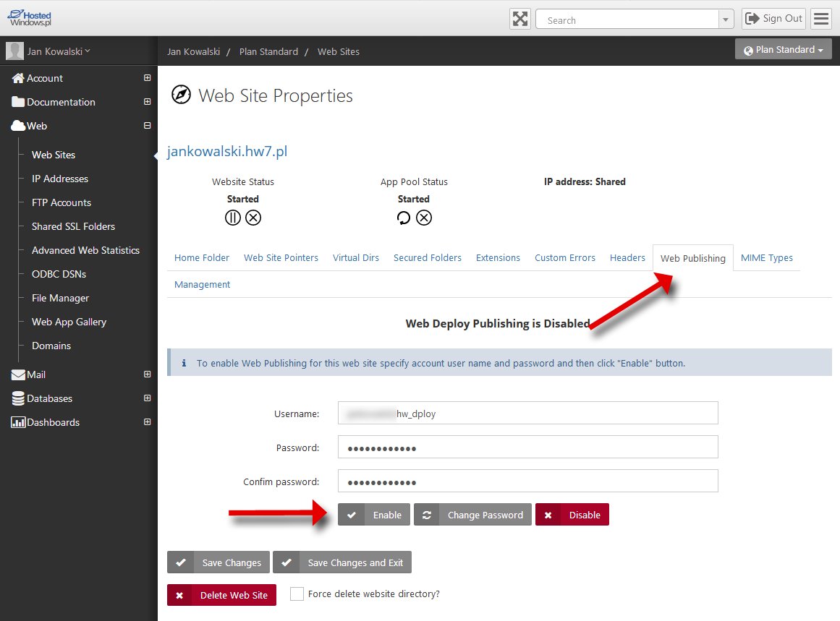
Task: Switch to the MIME Types tab
Action: point(767,258)
